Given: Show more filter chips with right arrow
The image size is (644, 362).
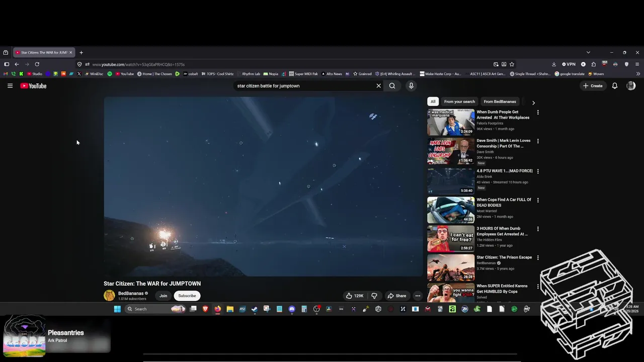Looking at the screenshot, I should click(533, 103).
